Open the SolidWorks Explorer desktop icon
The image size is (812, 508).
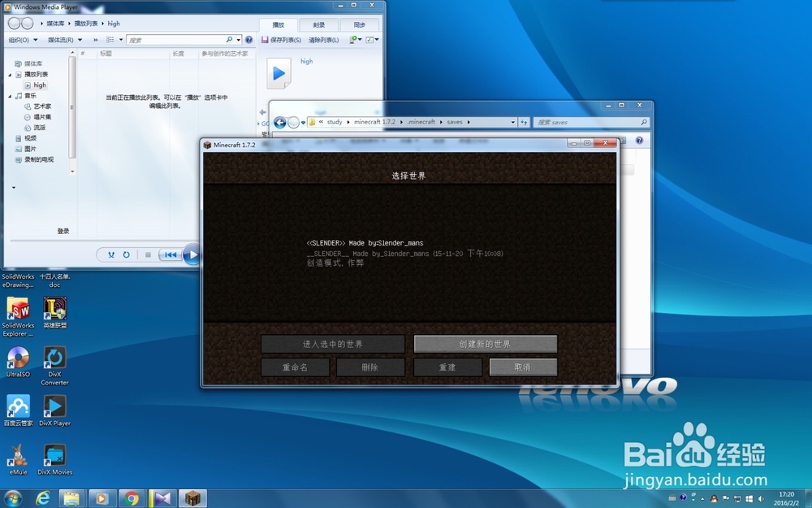point(18,317)
